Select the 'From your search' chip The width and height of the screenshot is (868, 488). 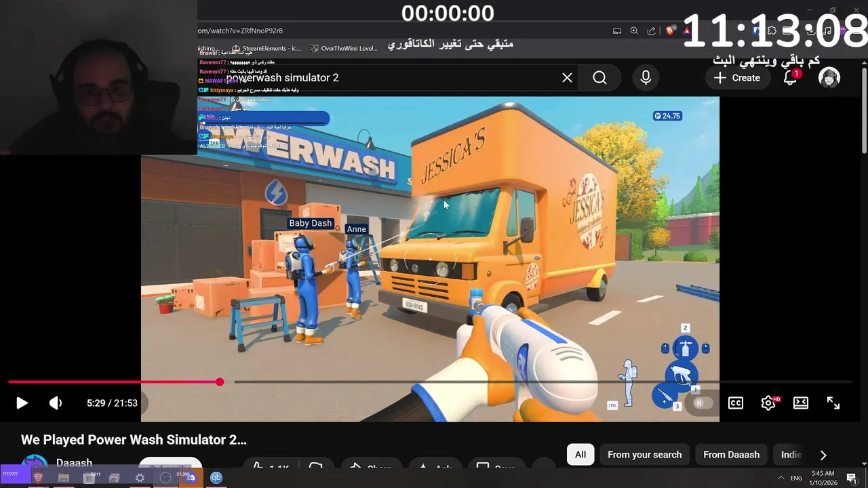[x=645, y=455]
